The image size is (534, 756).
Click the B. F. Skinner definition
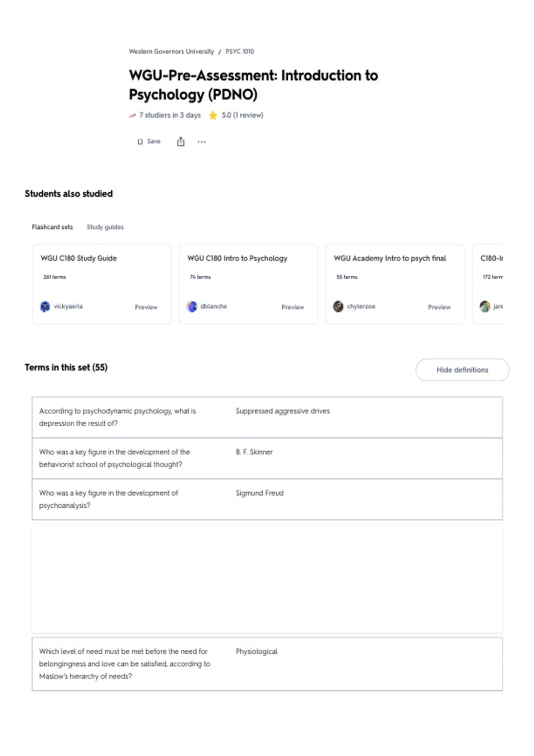coord(254,452)
